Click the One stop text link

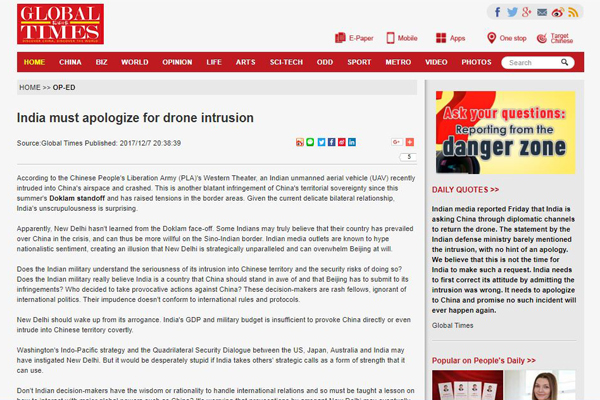point(513,38)
